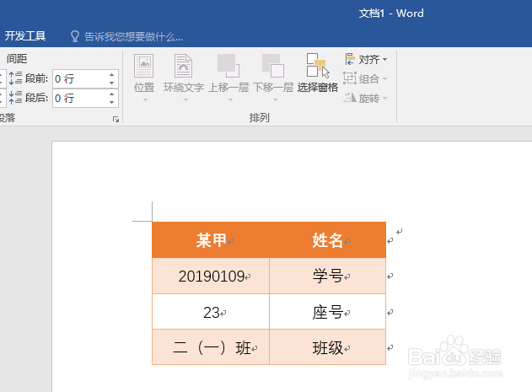Image resolution: width=532 pixels, height=392 pixels.
Task: Open the Wrap Text (环绕文字) icon
Action: click(x=183, y=66)
